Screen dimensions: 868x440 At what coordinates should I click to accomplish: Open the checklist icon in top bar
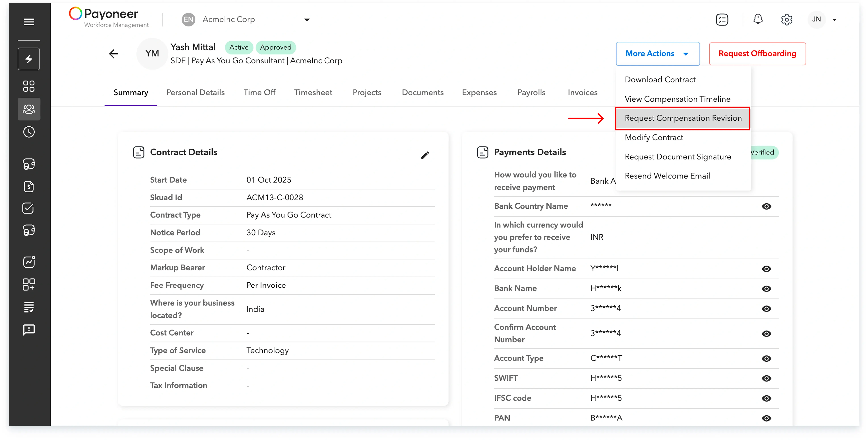coord(722,20)
